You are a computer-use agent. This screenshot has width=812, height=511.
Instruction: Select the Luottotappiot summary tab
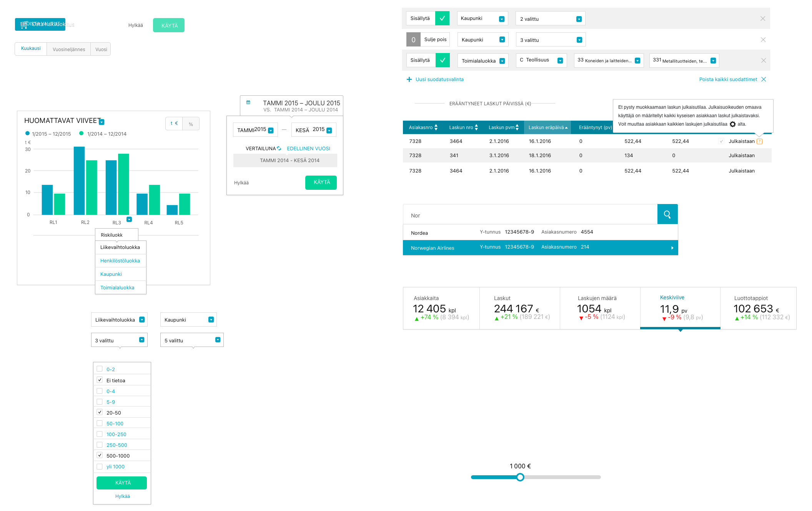coord(758,308)
